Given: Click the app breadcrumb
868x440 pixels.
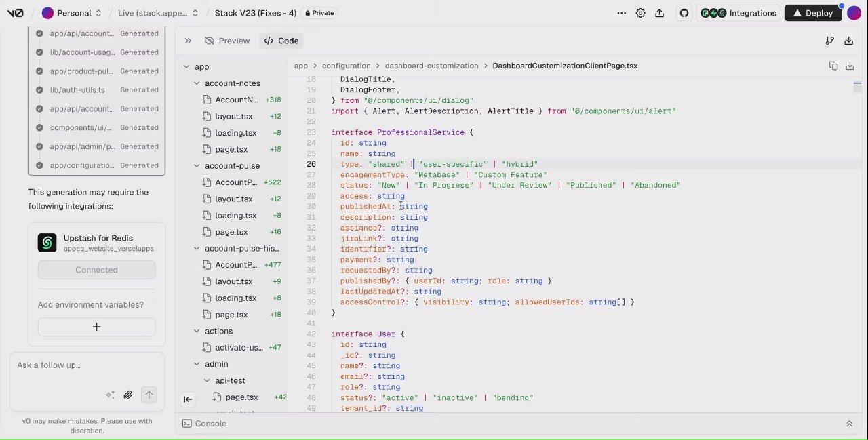Looking at the screenshot, I should (300, 66).
